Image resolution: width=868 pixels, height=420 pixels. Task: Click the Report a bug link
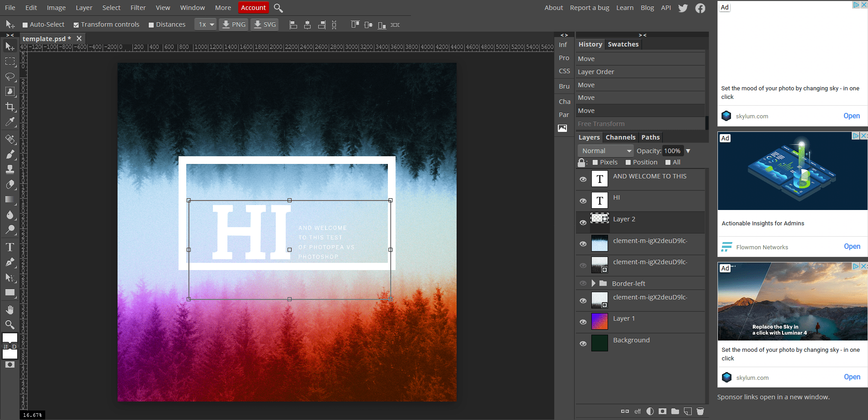pyautogui.click(x=589, y=7)
